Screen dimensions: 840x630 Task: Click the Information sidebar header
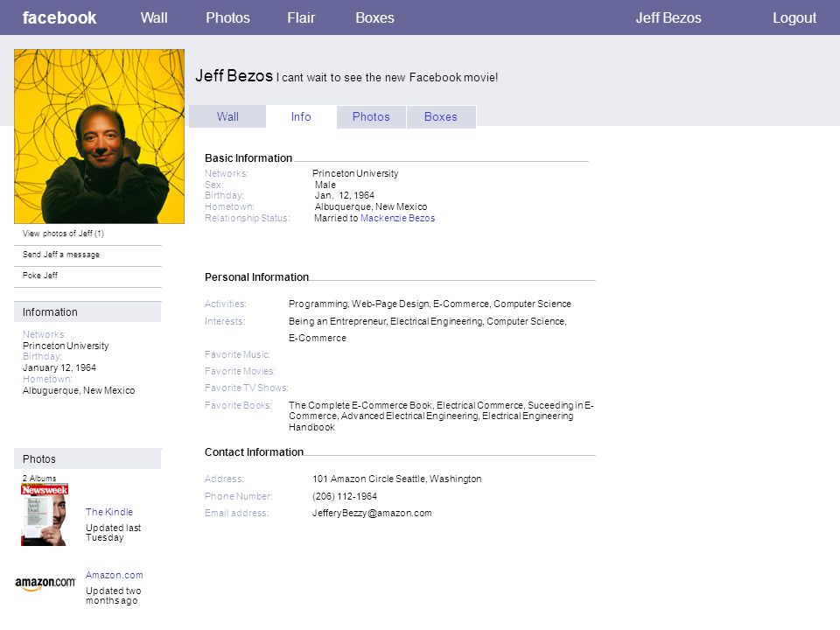[x=87, y=311]
